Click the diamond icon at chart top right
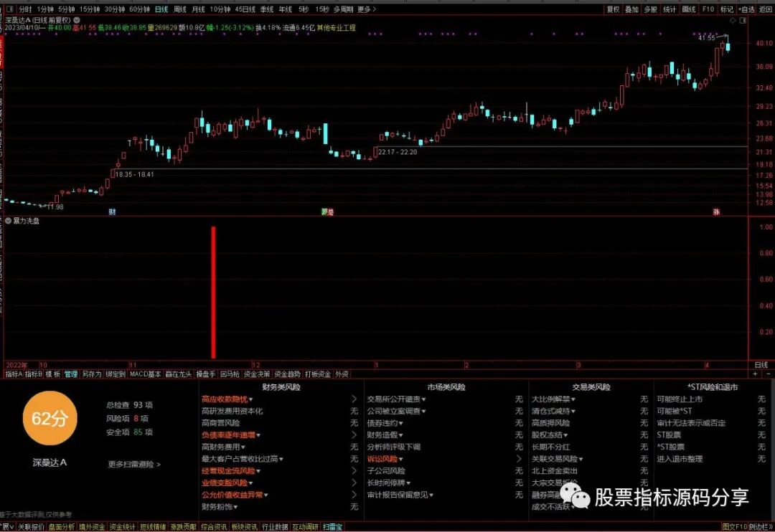The height and width of the screenshot is (532, 775). 733,20
